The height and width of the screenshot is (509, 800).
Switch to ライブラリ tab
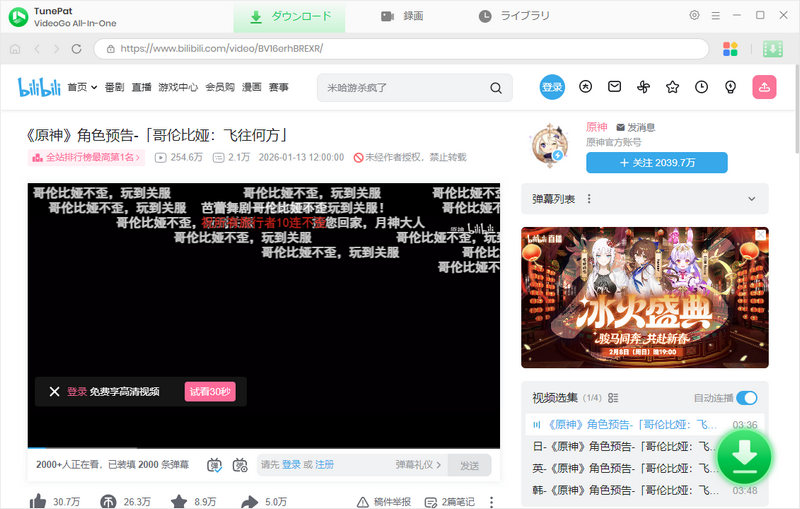514,16
